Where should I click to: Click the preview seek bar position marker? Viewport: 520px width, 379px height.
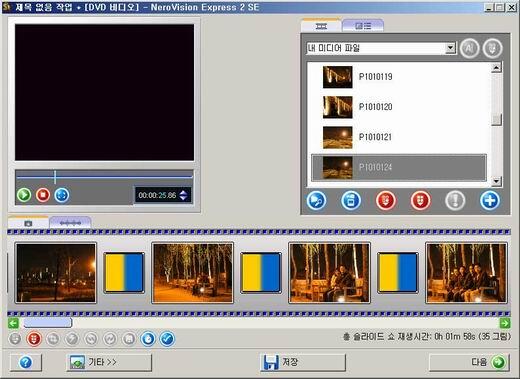click(55, 177)
